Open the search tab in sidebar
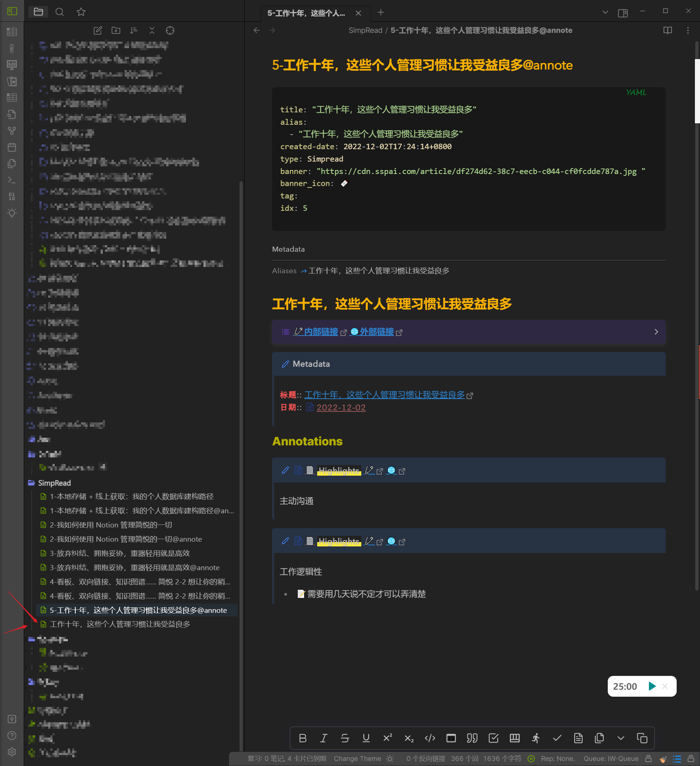The height and width of the screenshot is (766, 700). coord(60,12)
